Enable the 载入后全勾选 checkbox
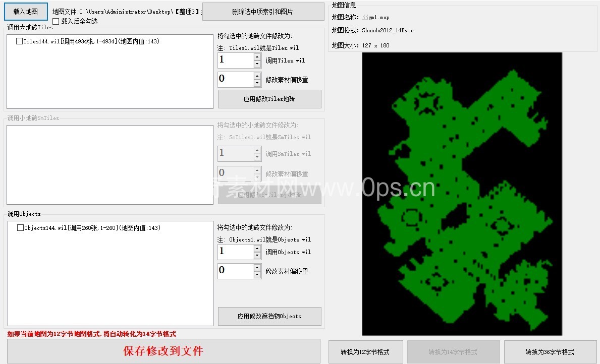Image resolution: width=600 pixels, height=364 pixels. click(56, 22)
